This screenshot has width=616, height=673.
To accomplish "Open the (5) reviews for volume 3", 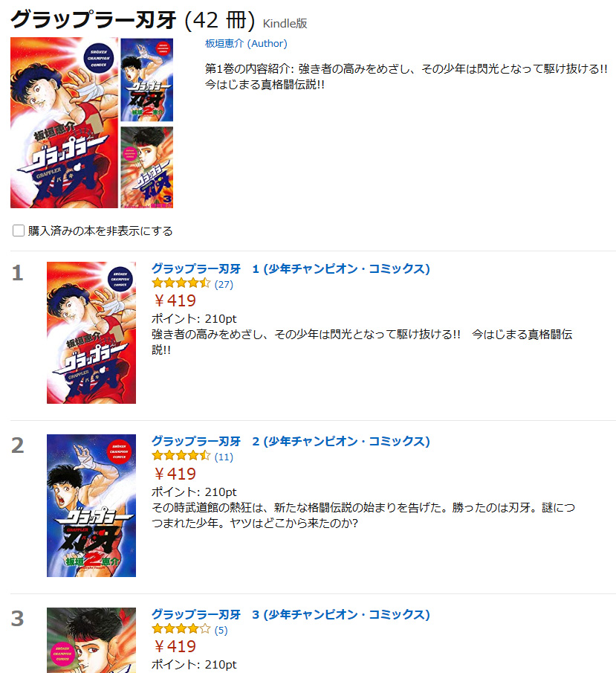I will click(221, 630).
